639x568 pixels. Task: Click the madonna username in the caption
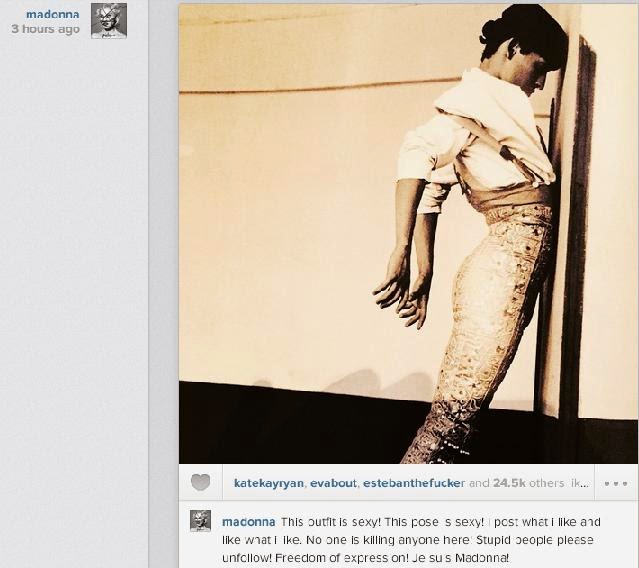[x=249, y=522]
